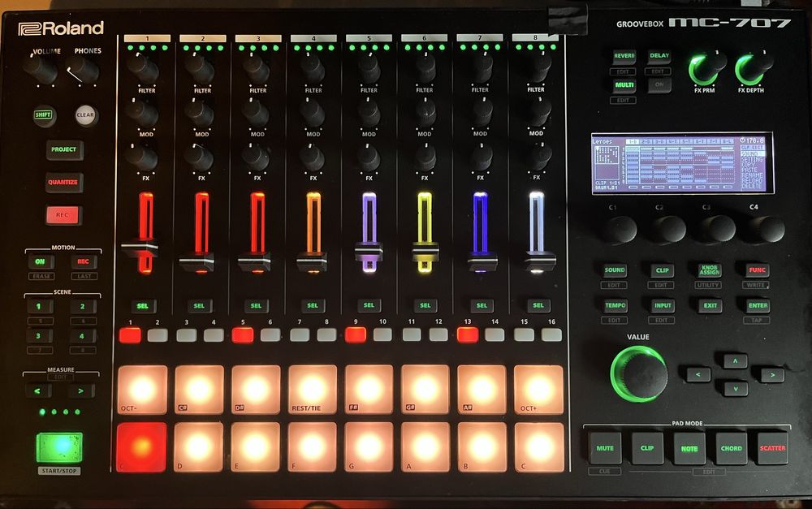Screen dimensions: 812x509
Task: Open the PROJECT menu button
Action: click(63, 149)
